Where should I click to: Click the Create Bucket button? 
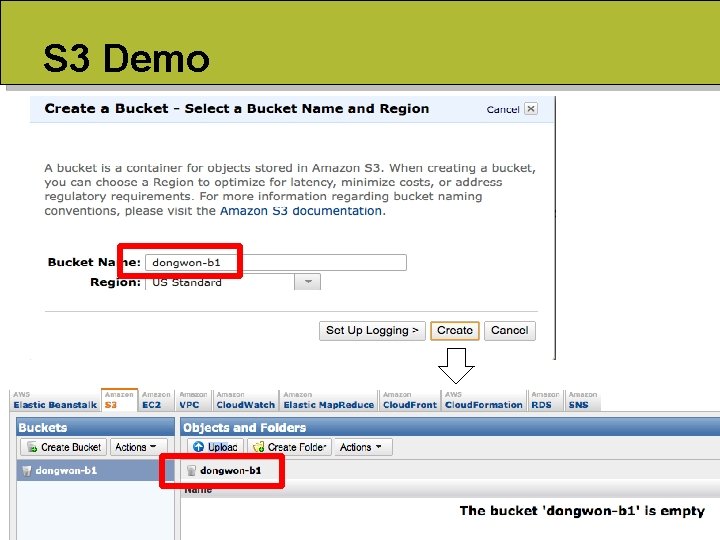[x=63, y=447]
